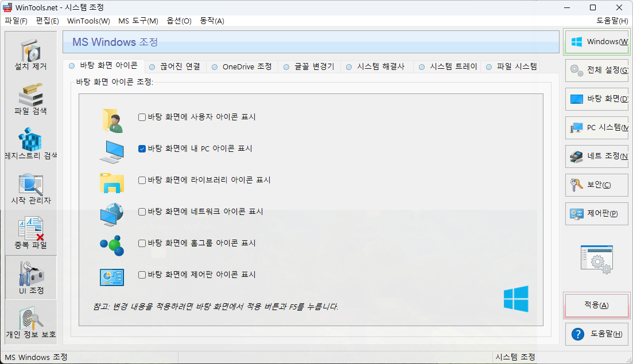
Task: Enable 제어판 아이콘 표시 checkbox
Action: 142,275
